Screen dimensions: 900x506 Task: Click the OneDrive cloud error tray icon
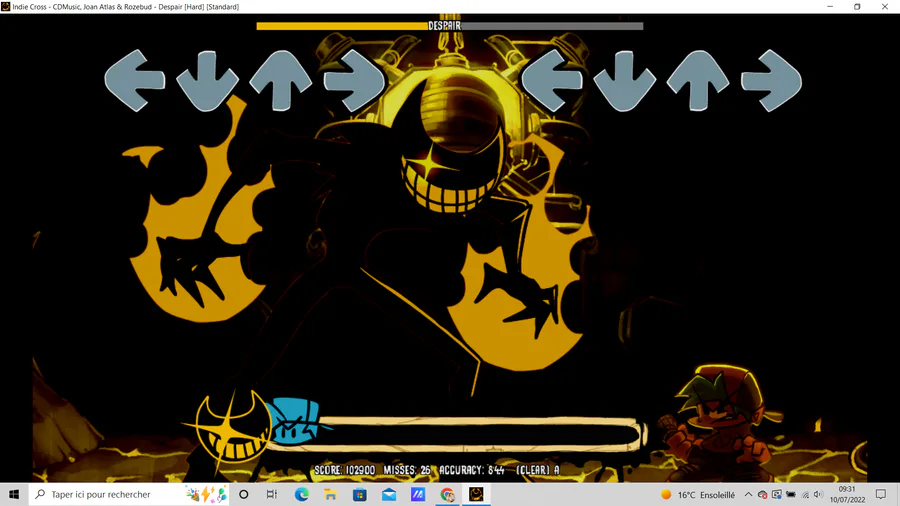pyautogui.click(x=762, y=495)
